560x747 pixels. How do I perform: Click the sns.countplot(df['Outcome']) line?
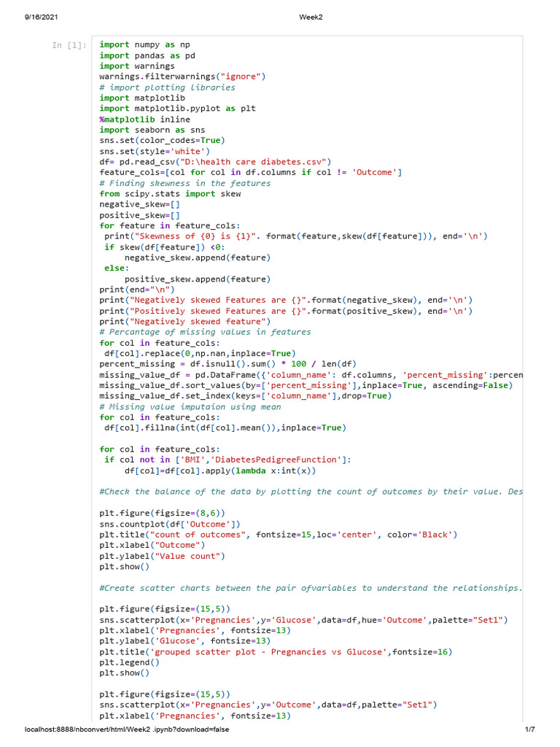[x=170, y=524]
